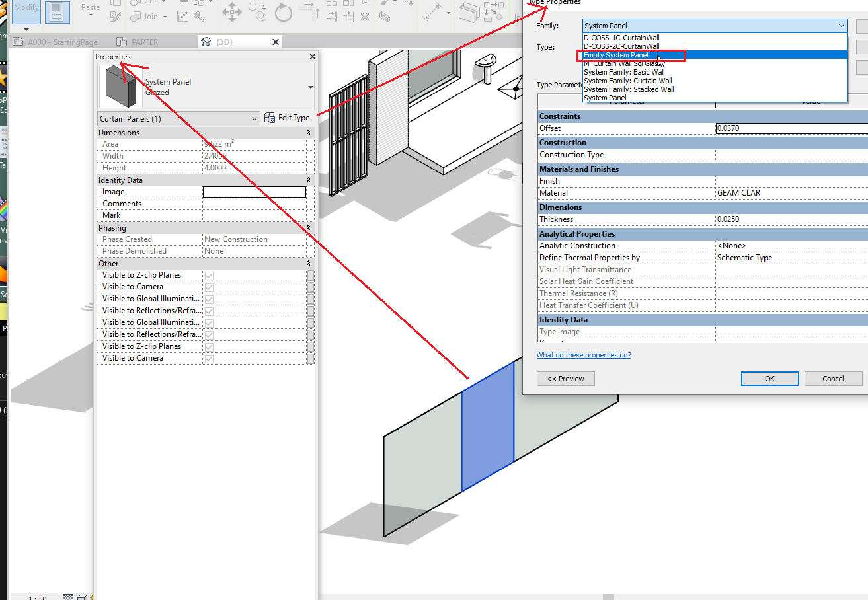Collapse the Dimensions section in Properties
868x600 pixels.
(307, 132)
